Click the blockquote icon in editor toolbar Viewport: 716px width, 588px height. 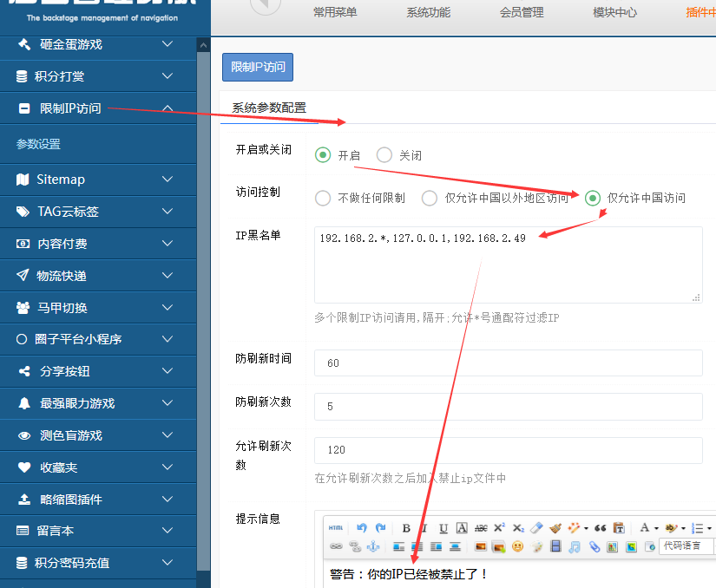coord(600,528)
